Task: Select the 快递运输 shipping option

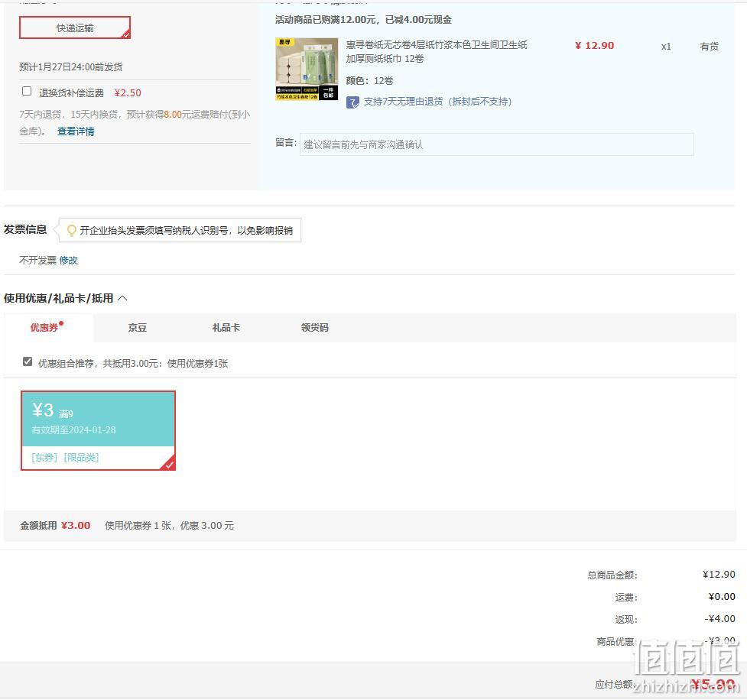Action: pos(75,28)
